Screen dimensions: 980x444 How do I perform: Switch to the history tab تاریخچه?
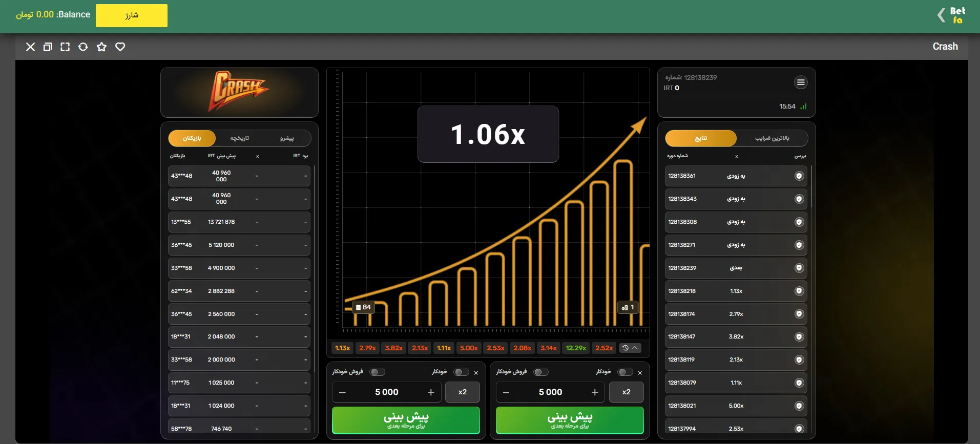pos(239,138)
